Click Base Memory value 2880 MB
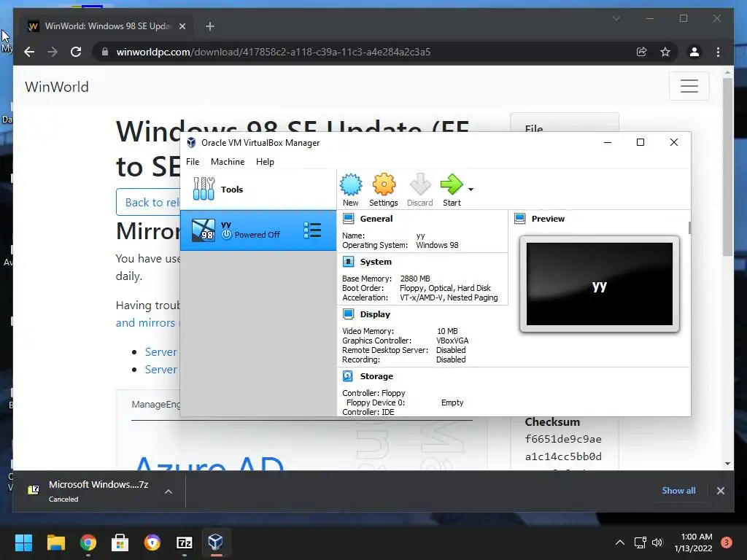This screenshot has width=747, height=560. coord(415,279)
